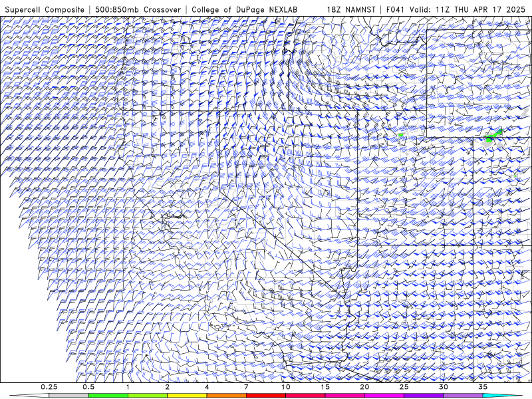Click the "Valid: 11Z THU APR 17 2025" text
The width and height of the screenshot is (532, 399).
(x=467, y=9)
